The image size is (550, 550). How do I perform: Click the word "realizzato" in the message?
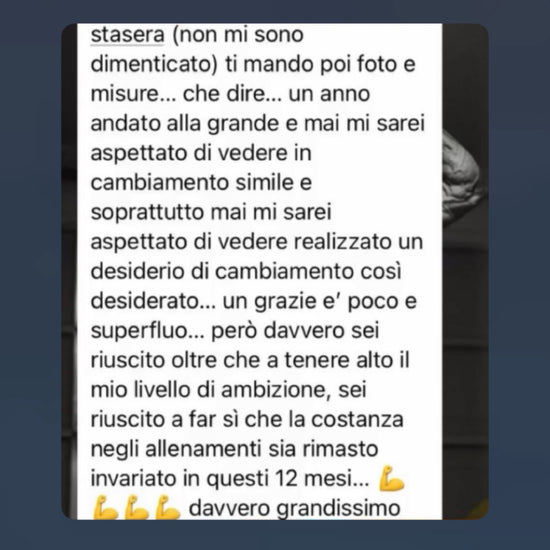[x=342, y=242]
